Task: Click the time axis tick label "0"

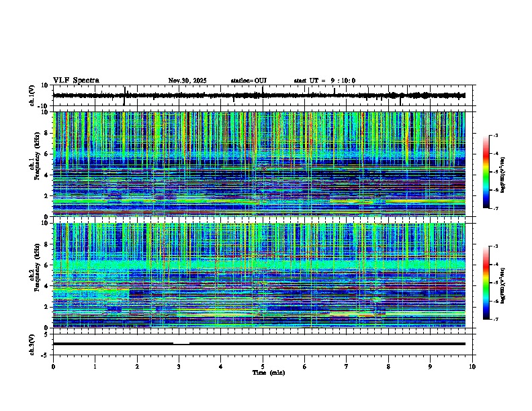Action: [53, 367]
